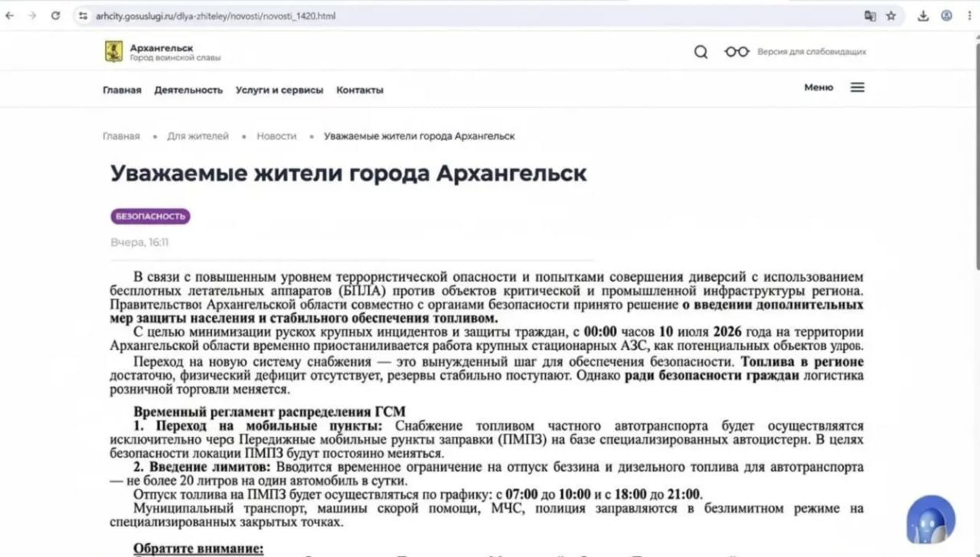
Task: Open the Контакты navigation item
Action: pos(360,90)
